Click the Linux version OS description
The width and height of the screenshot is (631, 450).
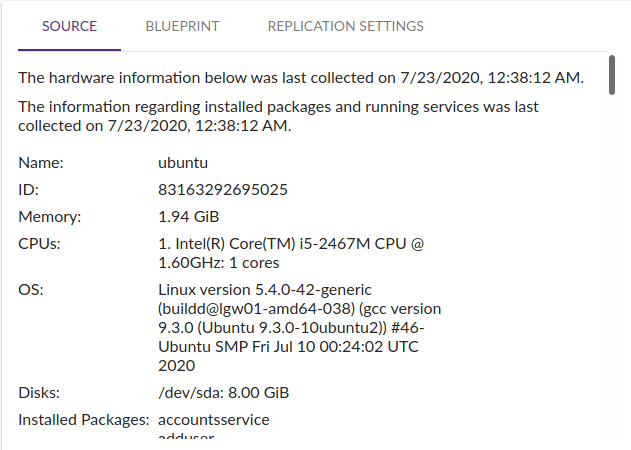point(300,327)
